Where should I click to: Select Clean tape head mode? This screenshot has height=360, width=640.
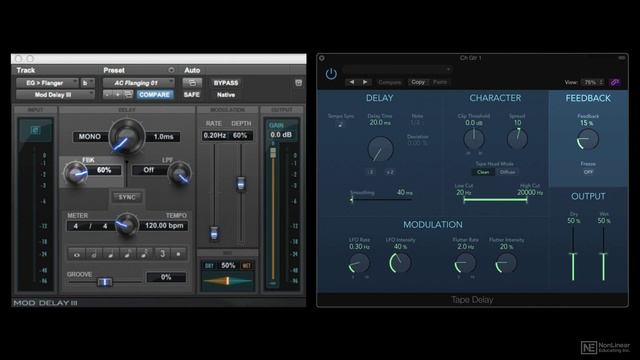[483, 172]
